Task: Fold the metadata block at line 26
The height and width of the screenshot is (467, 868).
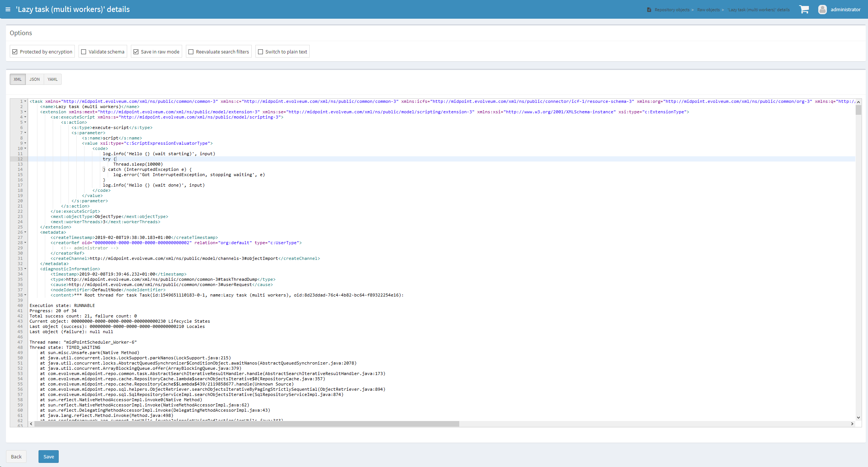Action: pyautogui.click(x=25, y=232)
